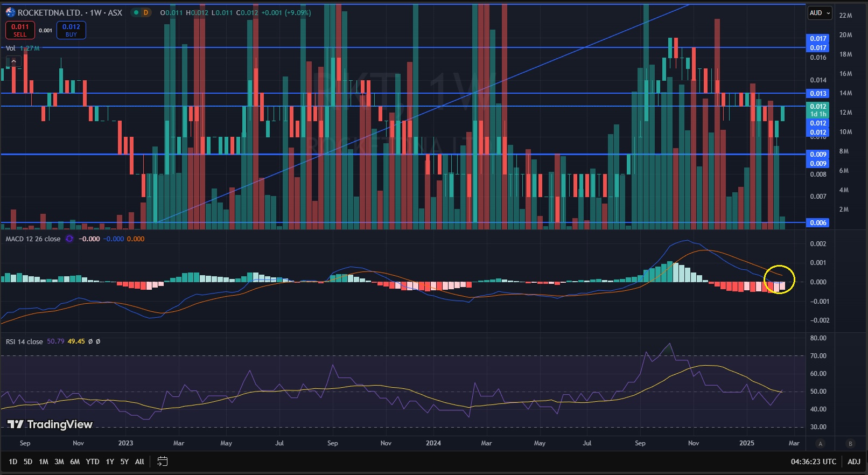Open the AUD currency dropdown

coord(820,13)
